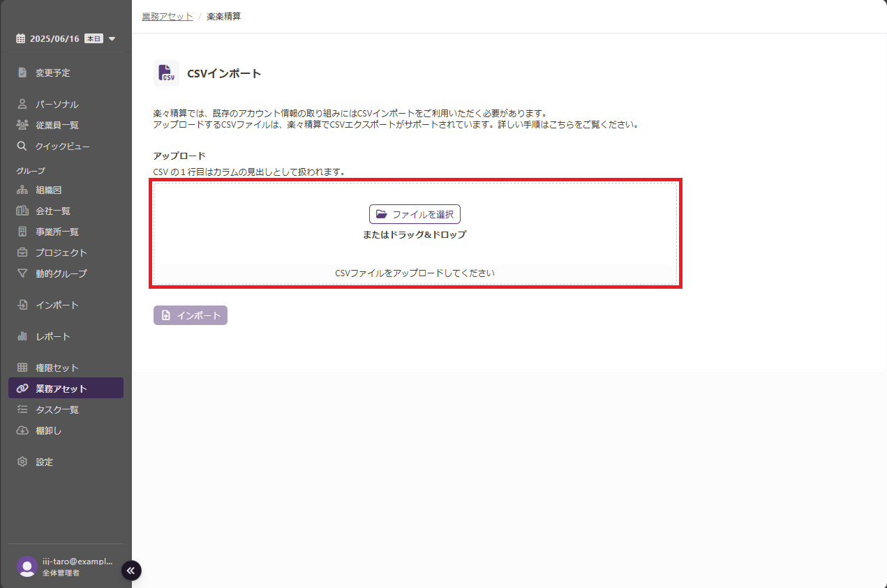887x588 pixels.
Task: Click the レポート bar chart icon
Action: pyautogui.click(x=22, y=336)
